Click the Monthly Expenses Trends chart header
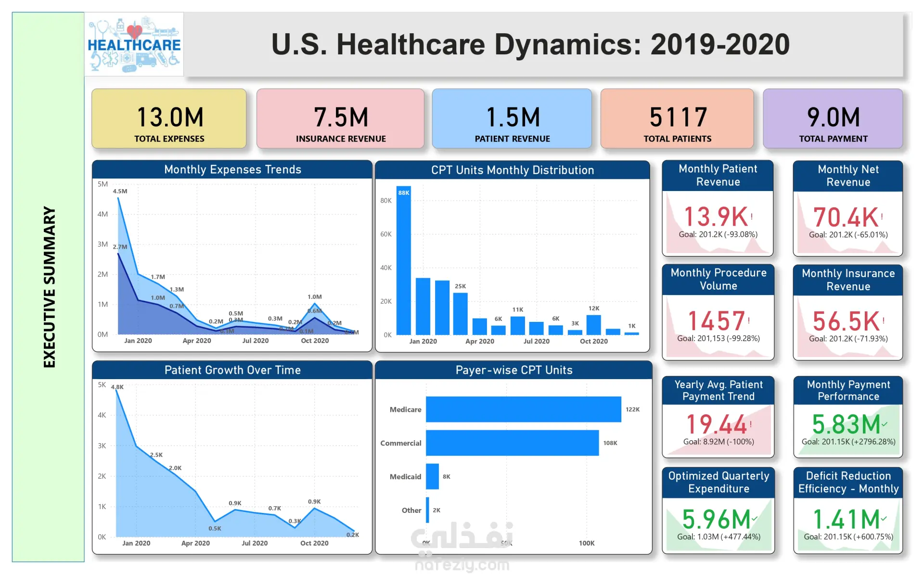This screenshot has width=924, height=574. pos(232,169)
